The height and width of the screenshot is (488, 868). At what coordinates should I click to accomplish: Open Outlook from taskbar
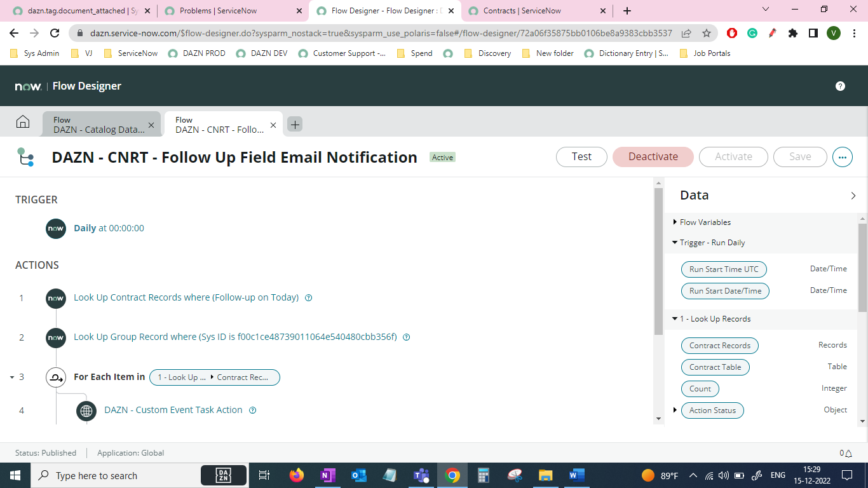pyautogui.click(x=359, y=475)
